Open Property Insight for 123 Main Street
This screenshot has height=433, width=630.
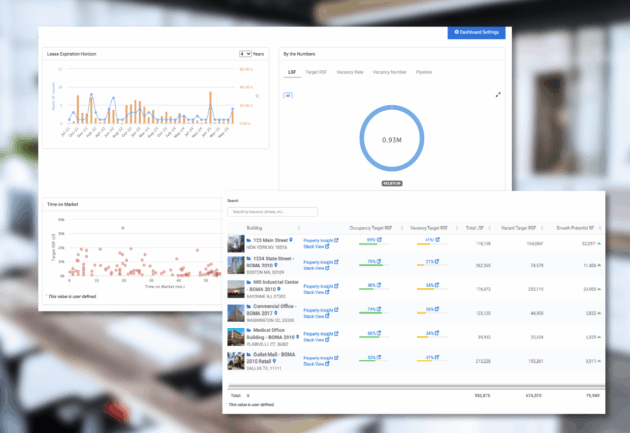[320, 241]
